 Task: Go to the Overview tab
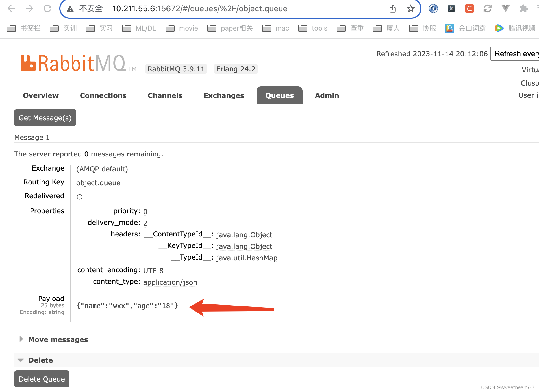tap(41, 95)
